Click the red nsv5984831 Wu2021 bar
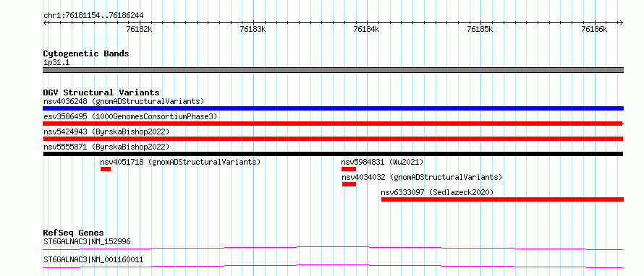 tap(348, 169)
